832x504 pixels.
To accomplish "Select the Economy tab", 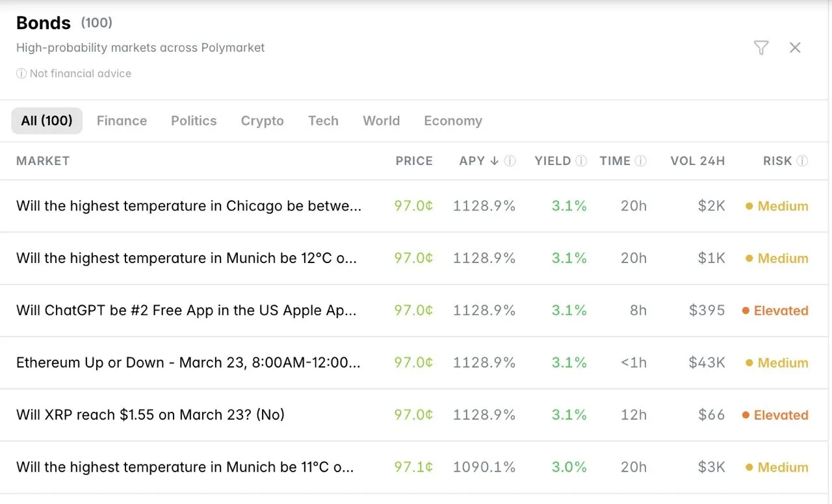I will tap(453, 121).
